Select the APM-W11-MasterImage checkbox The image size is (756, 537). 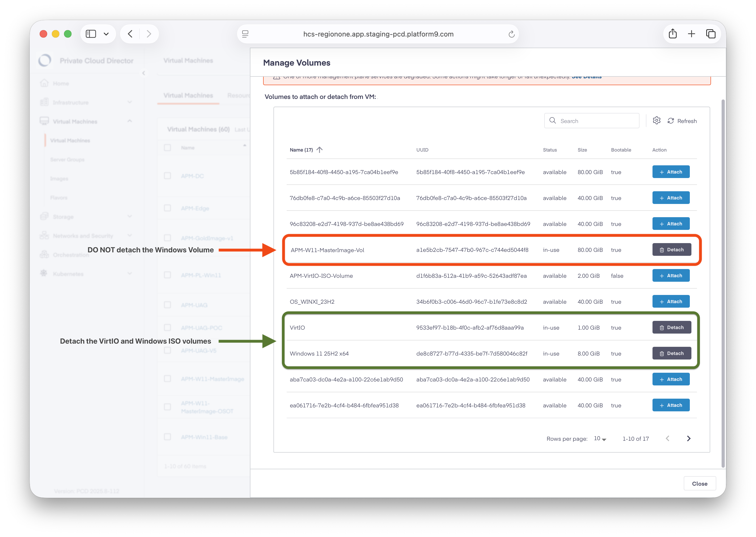click(167, 379)
